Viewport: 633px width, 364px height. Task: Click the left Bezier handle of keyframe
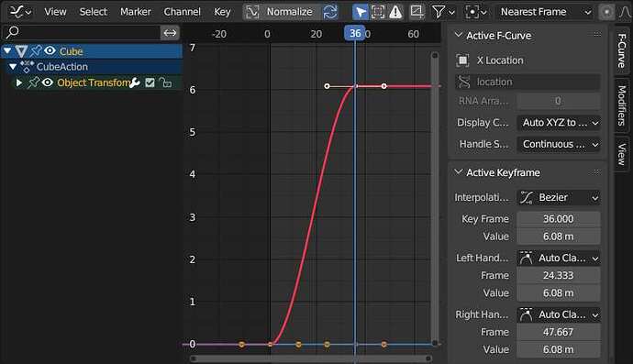(x=327, y=86)
